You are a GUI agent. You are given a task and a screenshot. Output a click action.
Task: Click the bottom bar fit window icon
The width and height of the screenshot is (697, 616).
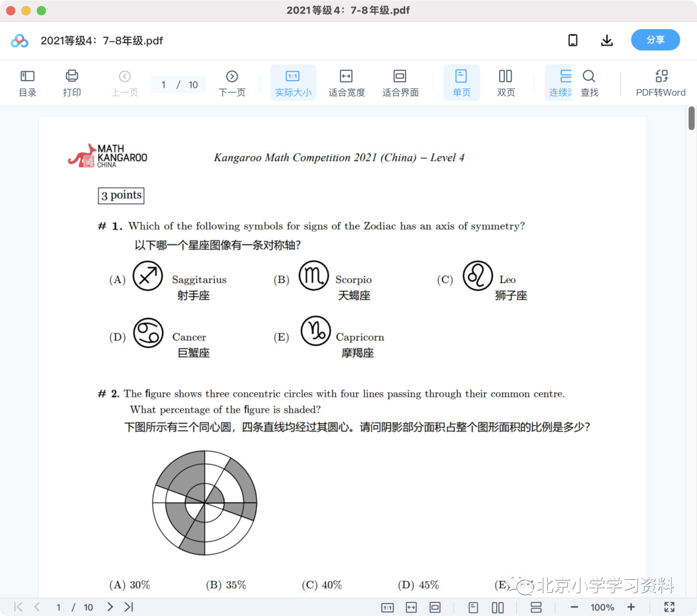435,607
